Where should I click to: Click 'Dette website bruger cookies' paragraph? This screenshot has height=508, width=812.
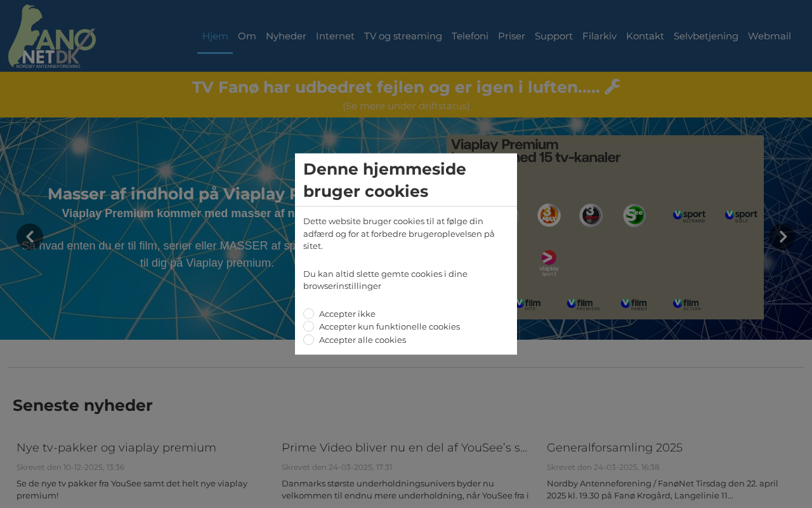398,234
